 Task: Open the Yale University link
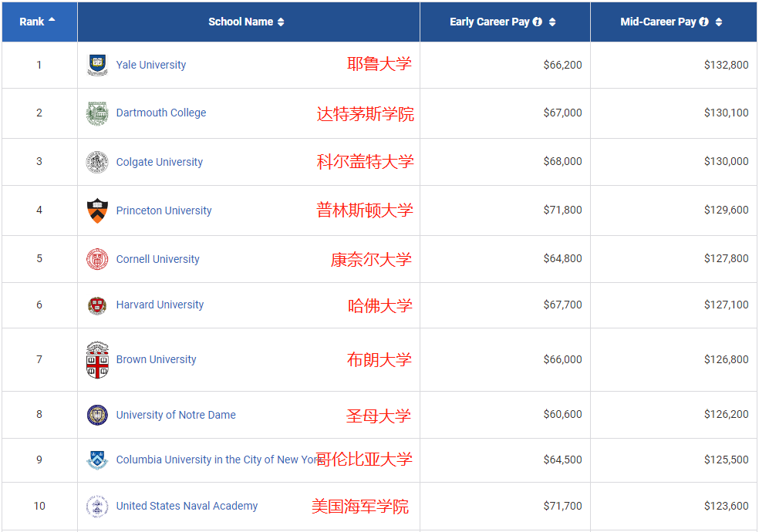click(151, 65)
